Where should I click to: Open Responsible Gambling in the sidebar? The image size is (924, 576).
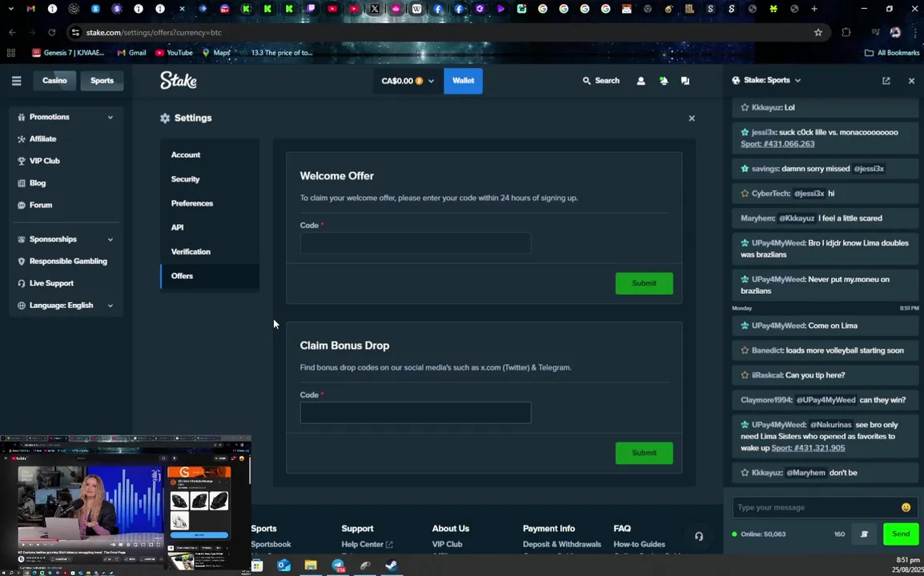pyautogui.click(x=68, y=262)
